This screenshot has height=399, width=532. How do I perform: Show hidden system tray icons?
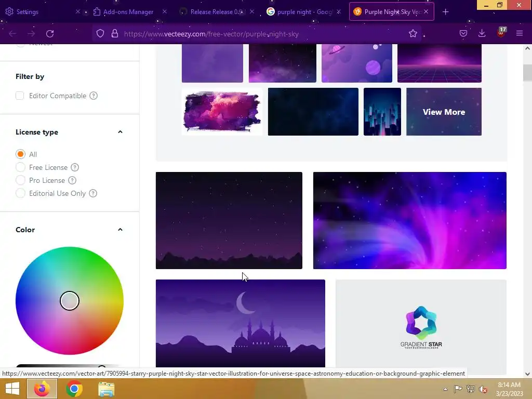tap(445, 389)
